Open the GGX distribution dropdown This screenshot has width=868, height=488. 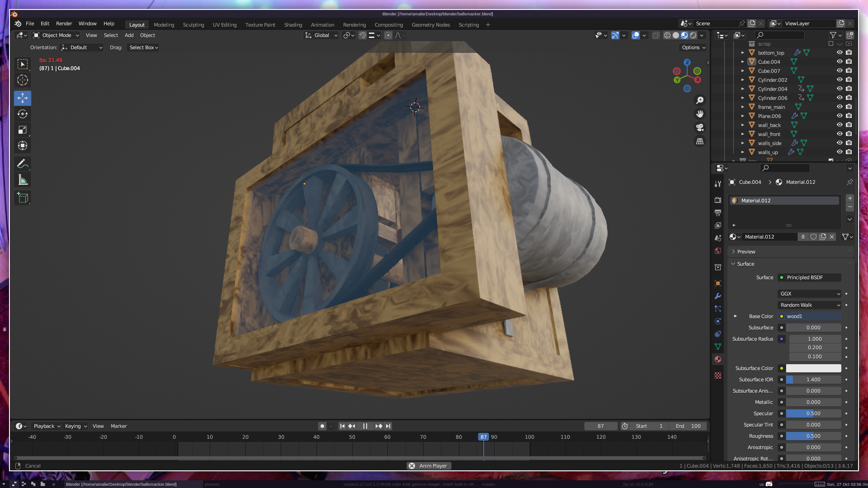(x=809, y=294)
